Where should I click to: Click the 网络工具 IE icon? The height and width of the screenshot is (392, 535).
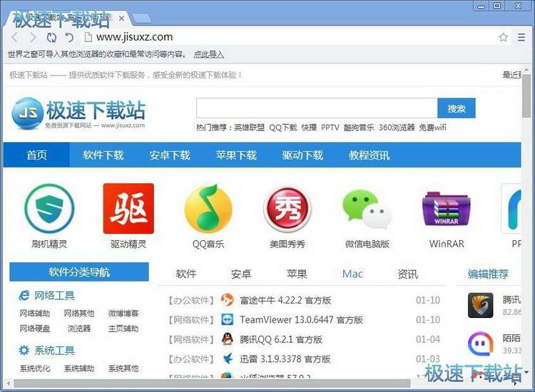coord(24,295)
